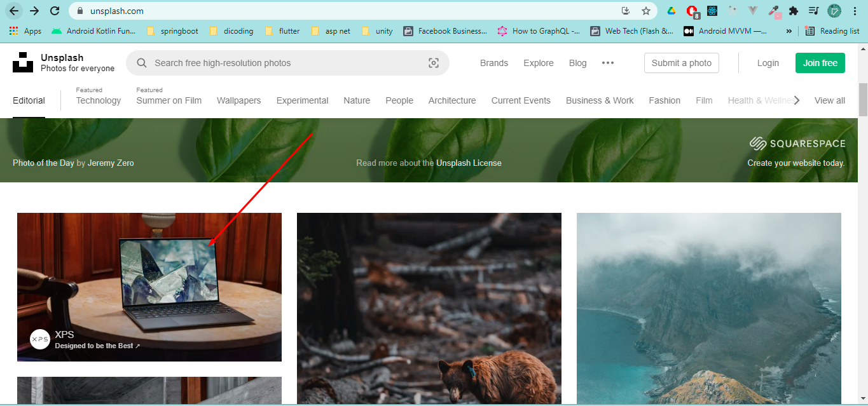
Task: Open the bear in forest photo
Action: click(x=429, y=309)
